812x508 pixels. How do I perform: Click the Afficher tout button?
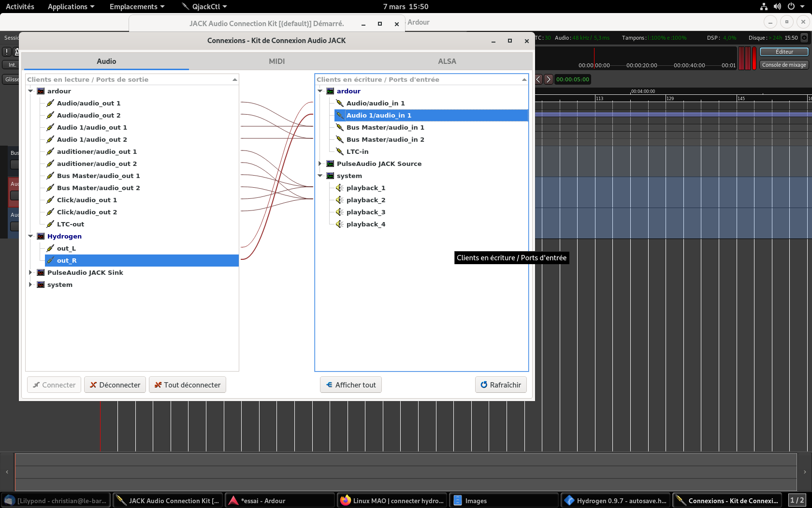click(351, 385)
